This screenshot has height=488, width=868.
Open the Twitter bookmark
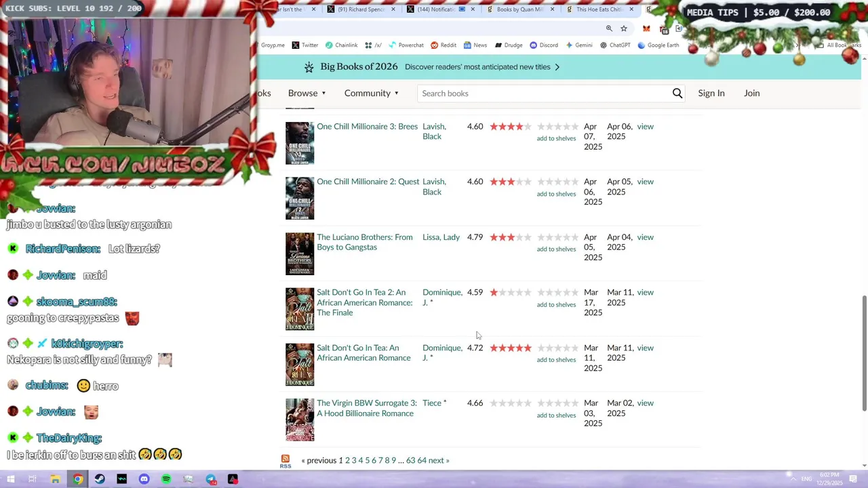coord(305,45)
